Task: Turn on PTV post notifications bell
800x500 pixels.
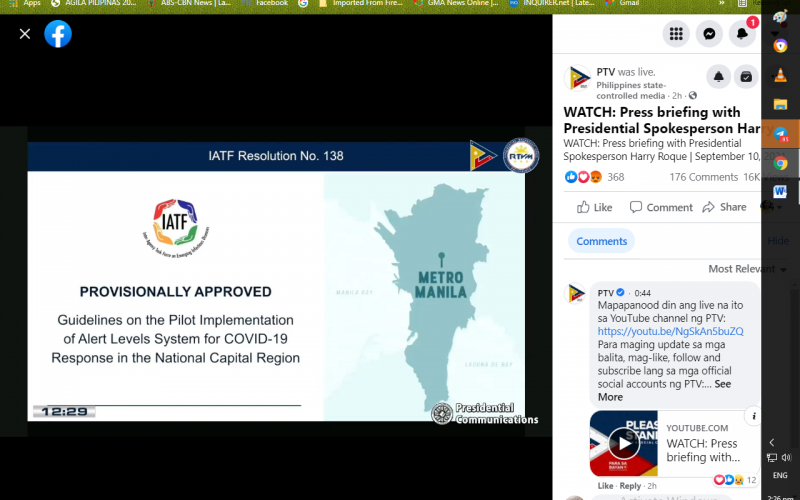Action: [x=718, y=77]
